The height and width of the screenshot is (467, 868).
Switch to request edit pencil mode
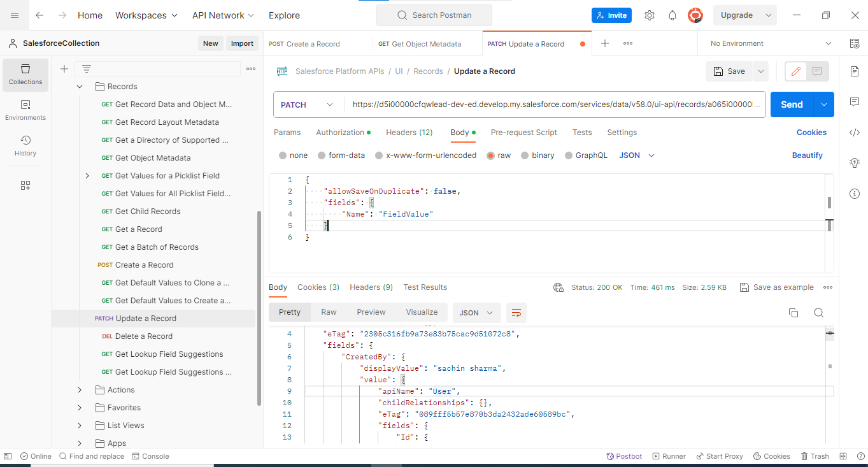[x=796, y=71]
